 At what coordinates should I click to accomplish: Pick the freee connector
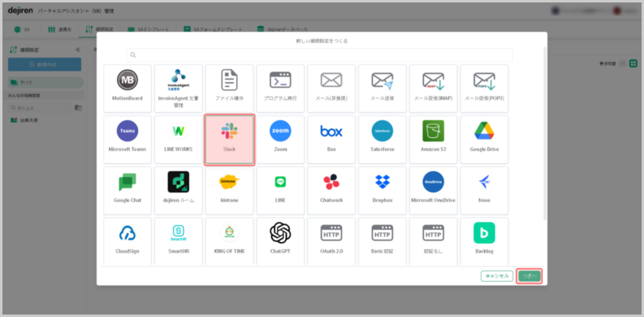(484, 190)
